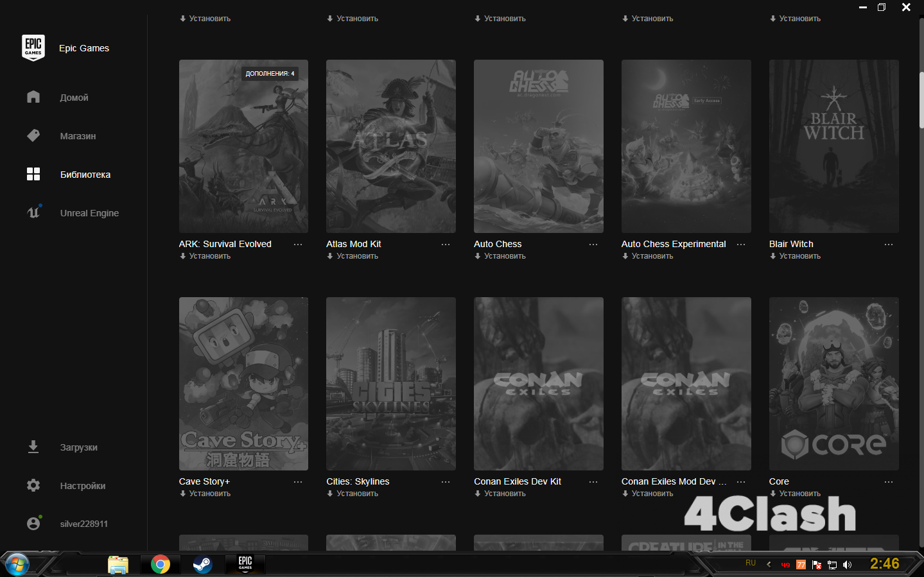Select the Библиотека grid icon
924x577 pixels.
coord(33,174)
